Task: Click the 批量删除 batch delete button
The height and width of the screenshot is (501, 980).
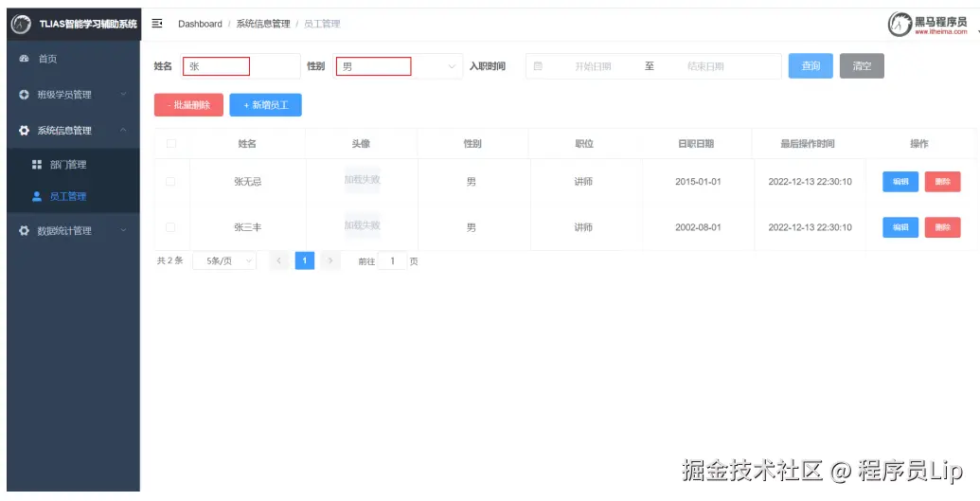Action: tap(188, 105)
